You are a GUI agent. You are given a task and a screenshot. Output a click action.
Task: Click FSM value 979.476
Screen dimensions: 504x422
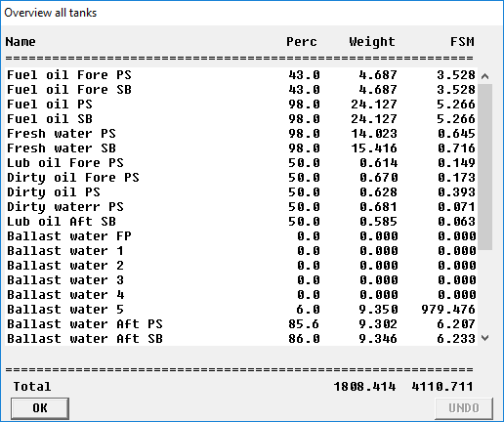point(448,310)
